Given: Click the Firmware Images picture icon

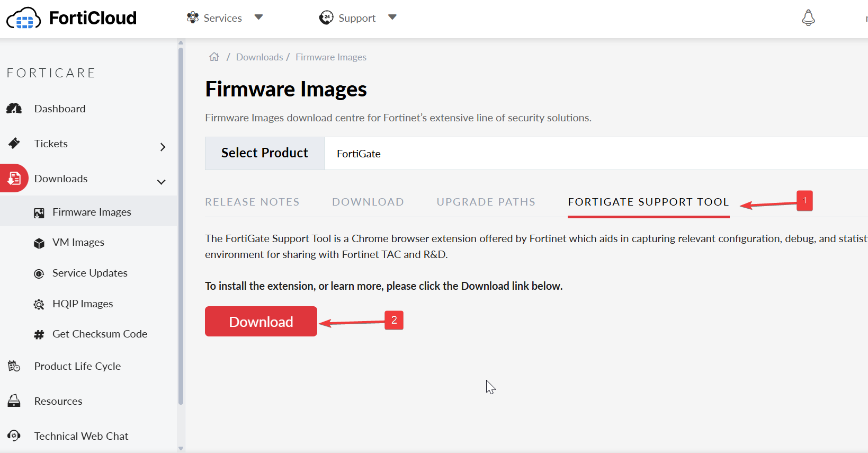Looking at the screenshot, I should coord(39,213).
